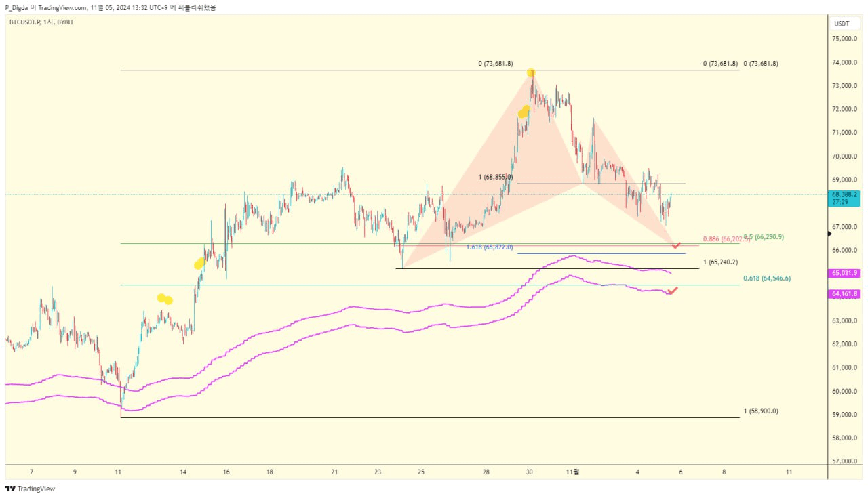Image resolution: width=868 pixels, height=498 pixels.
Task: Click date 18 on the time axis
Action: [269, 471]
